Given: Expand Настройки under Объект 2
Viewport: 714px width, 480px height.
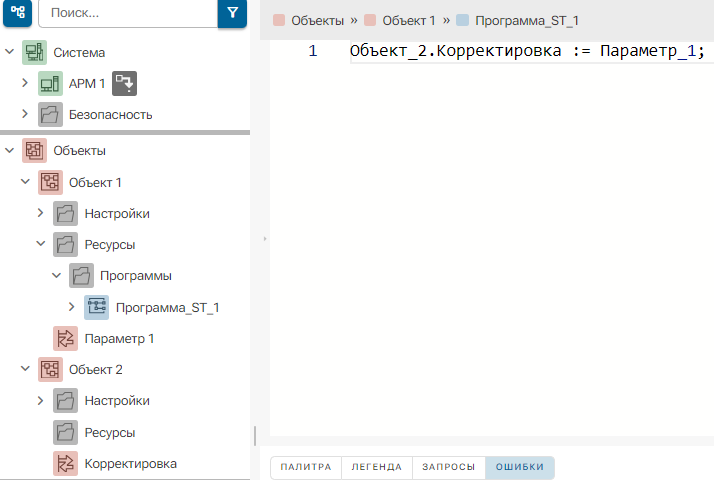Looking at the screenshot, I should [41, 401].
